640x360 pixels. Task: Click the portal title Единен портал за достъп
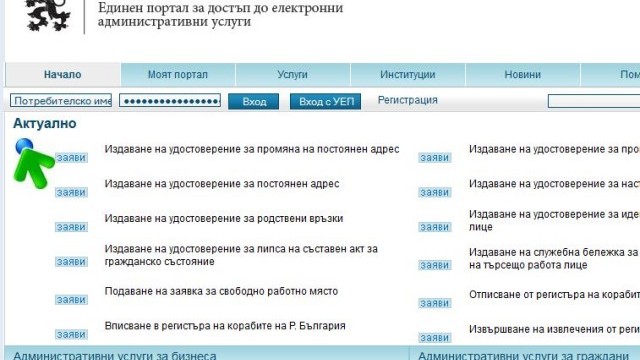220,14
